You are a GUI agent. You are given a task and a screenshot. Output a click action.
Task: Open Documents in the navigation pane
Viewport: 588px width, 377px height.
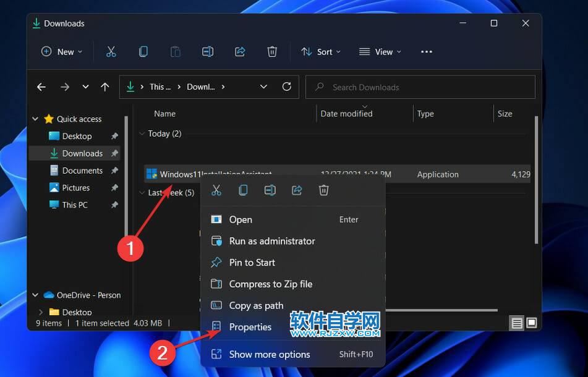(82, 171)
